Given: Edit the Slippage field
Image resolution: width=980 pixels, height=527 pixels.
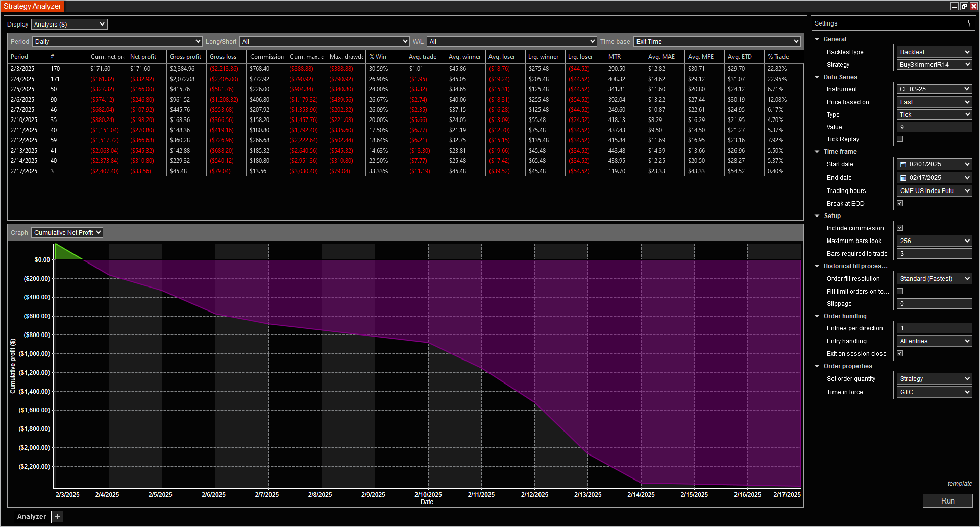Looking at the screenshot, I should pyautogui.click(x=934, y=304).
